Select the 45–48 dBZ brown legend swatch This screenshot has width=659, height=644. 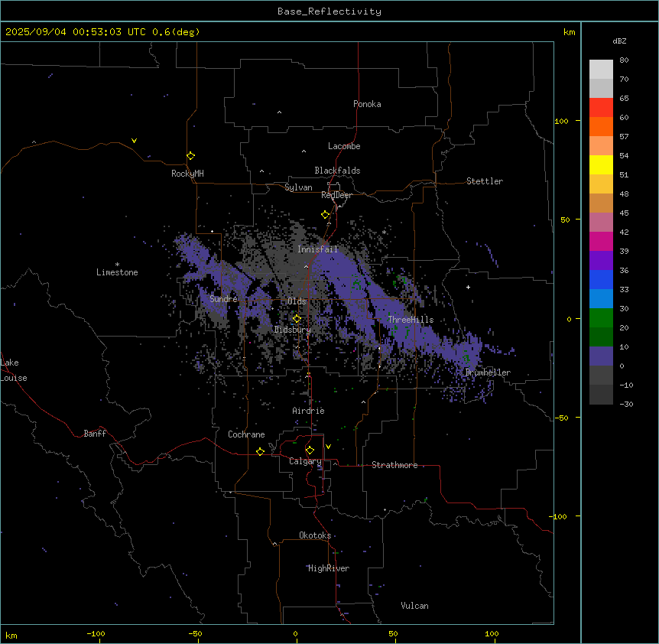click(601, 203)
